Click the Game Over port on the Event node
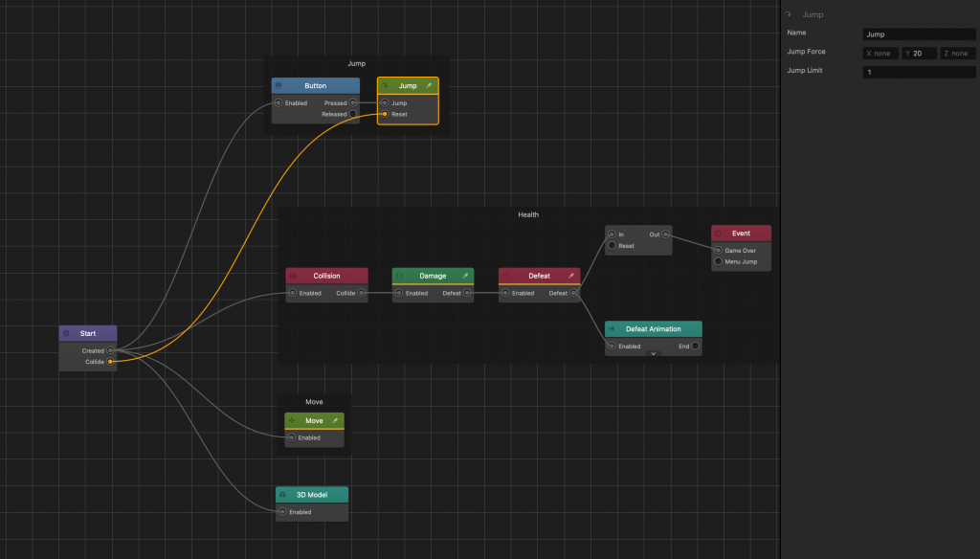Viewport: 980px width, 559px height. [718, 250]
